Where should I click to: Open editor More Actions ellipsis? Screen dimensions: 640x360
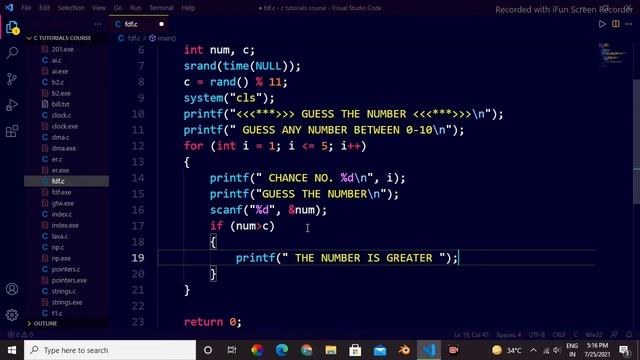click(629, 24)
